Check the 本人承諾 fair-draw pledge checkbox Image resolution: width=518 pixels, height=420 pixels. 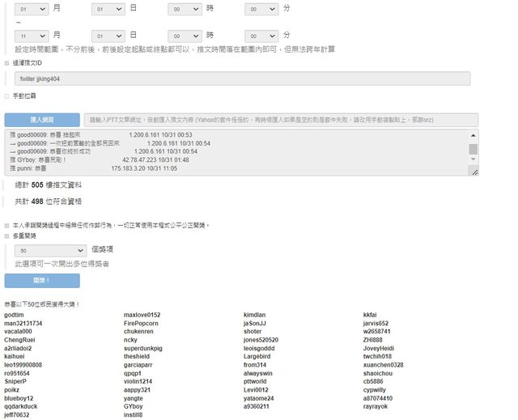click(x=7, y=225)
